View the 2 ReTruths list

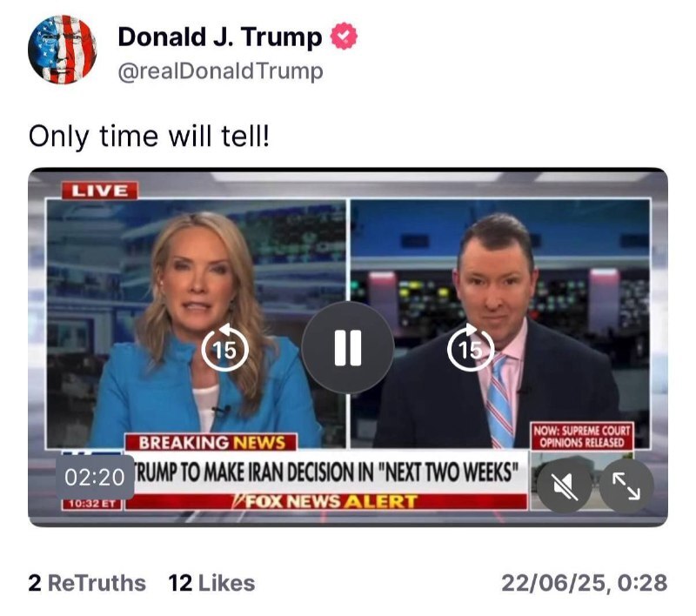[87, 583]
